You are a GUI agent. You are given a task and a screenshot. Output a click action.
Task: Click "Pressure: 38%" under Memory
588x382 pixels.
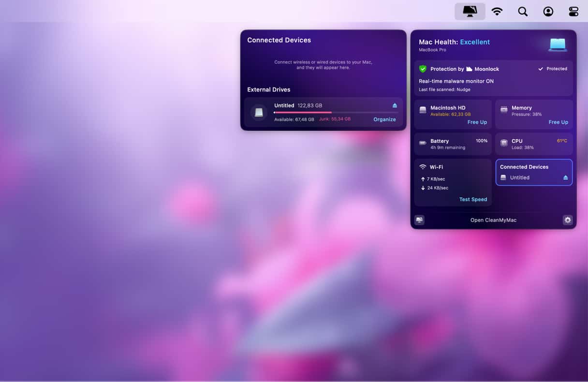[x=527, y=115]
